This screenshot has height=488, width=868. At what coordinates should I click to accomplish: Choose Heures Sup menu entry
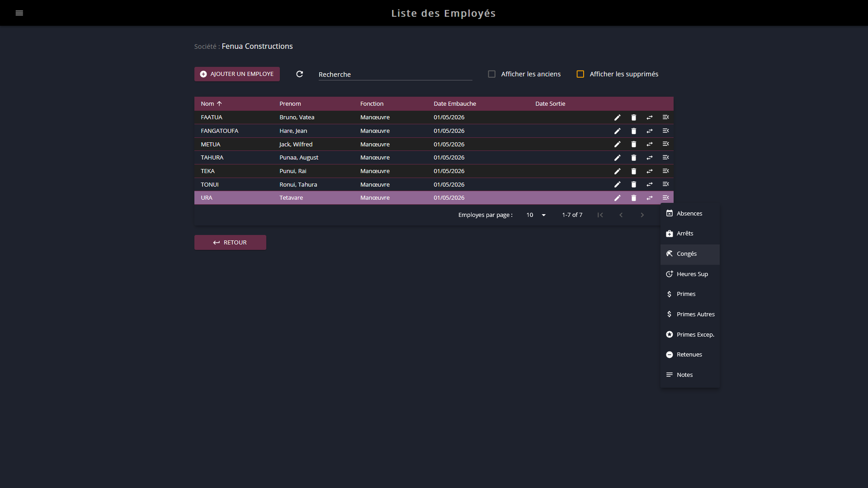(690, 274)
